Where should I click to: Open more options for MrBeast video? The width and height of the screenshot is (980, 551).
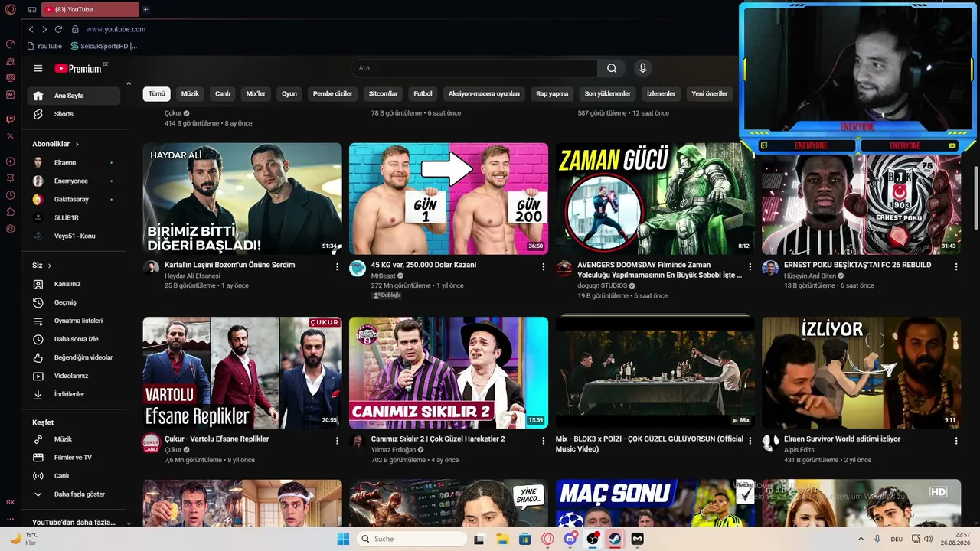[x=544, y=267]
